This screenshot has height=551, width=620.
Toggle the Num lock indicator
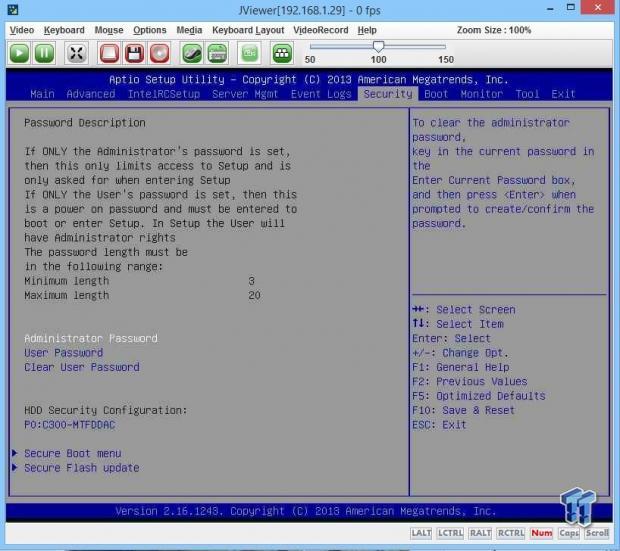(x=542, y=533)
